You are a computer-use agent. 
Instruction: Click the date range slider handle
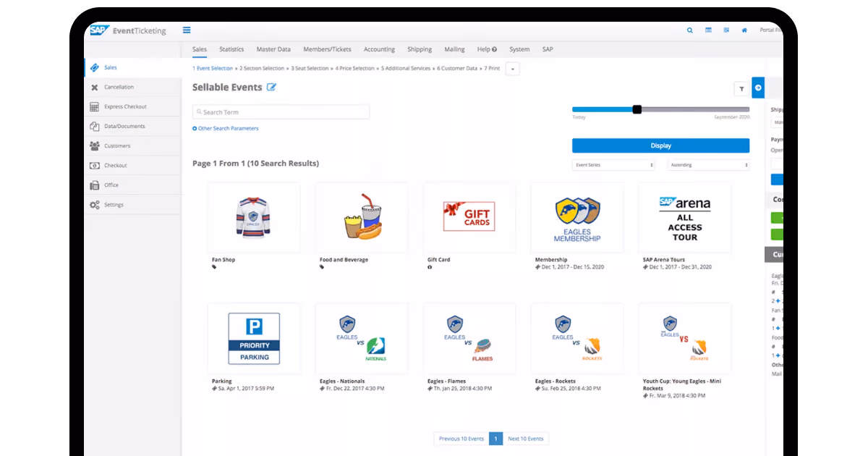[x=637, y=109]
